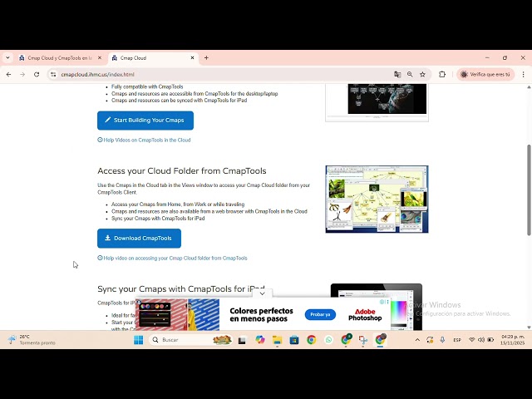This screenshot has width=532, height=399.
Task: Open the Snipping Tool taskbar icon
Action: pyautogui.click(x=363, y=340)
